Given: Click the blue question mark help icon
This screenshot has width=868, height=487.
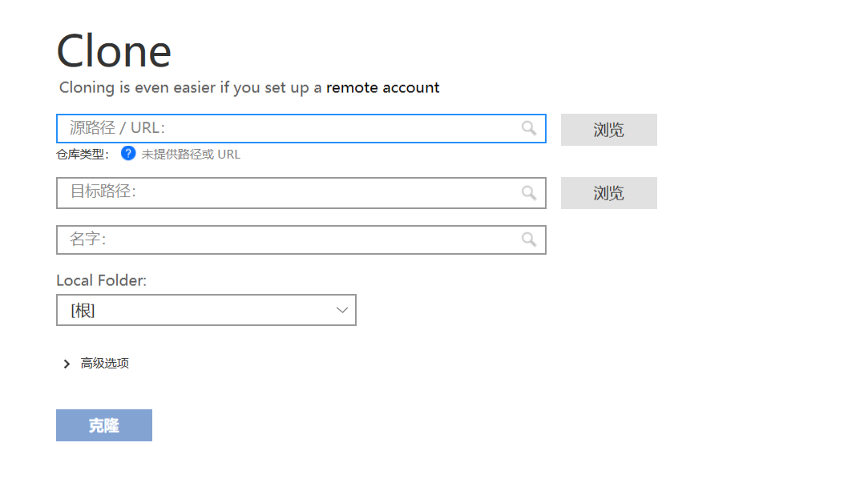Looking at the screenshot, I should click(128, 153).
